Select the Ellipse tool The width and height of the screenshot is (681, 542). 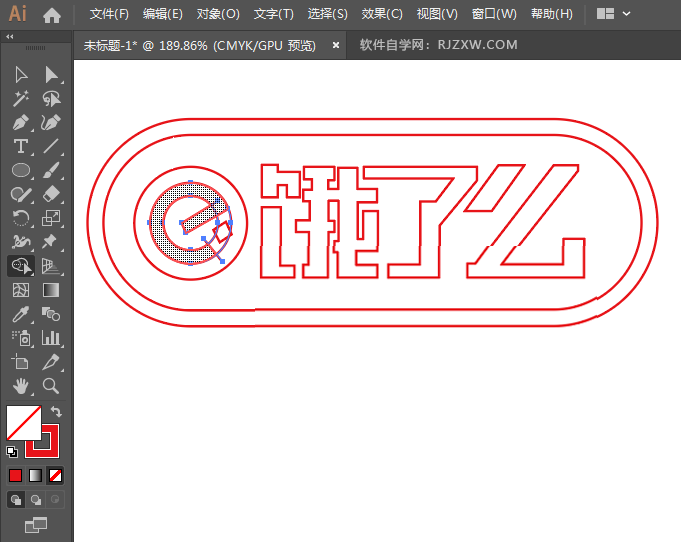tap(21, 170)
